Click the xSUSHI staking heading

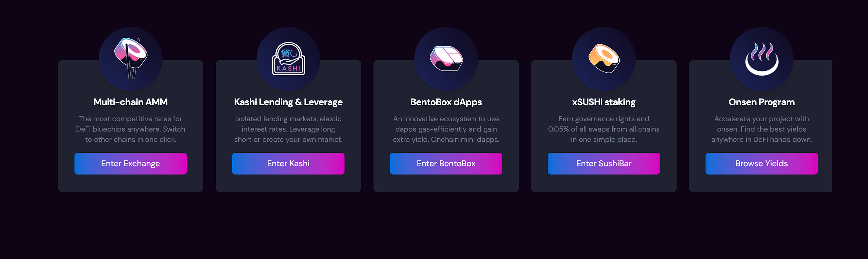pos(604,102)
